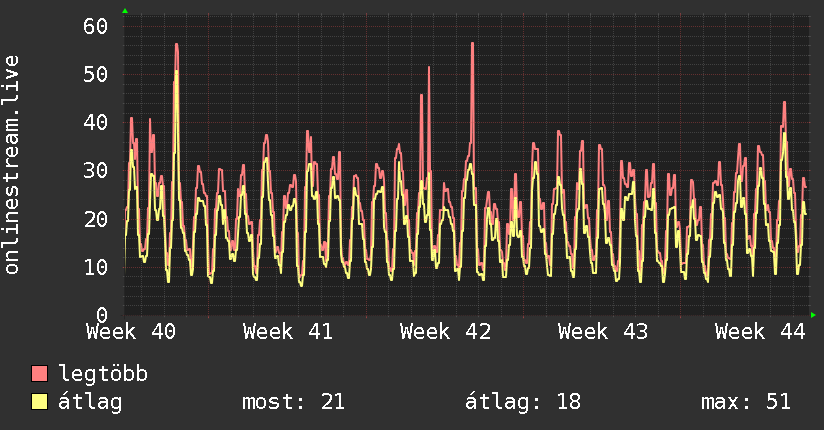Click the 'átlag: 18' average value
Viewport: 824px width, 430px height.
pos(523,402)
